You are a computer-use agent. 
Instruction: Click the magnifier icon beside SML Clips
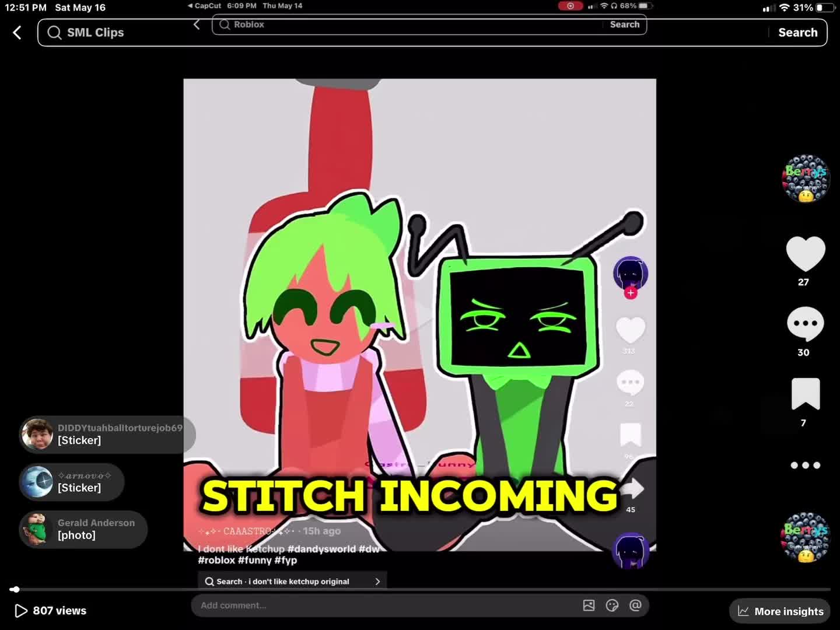[54, 33]
